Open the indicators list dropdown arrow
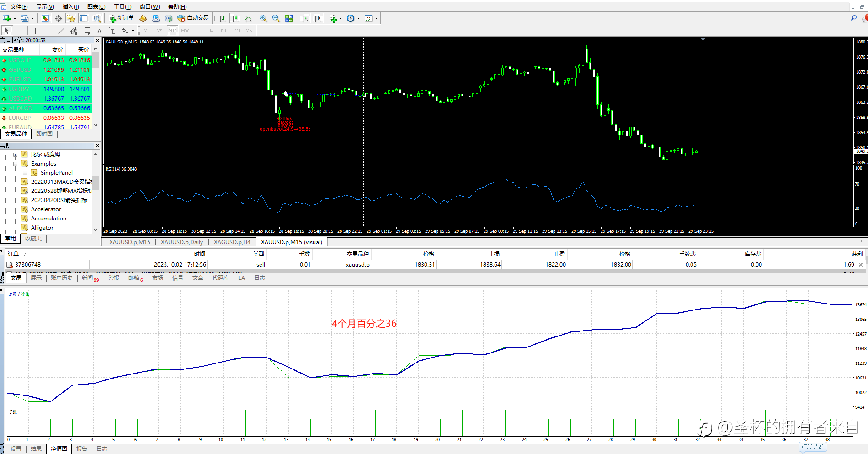 click(x=341, y=19)
